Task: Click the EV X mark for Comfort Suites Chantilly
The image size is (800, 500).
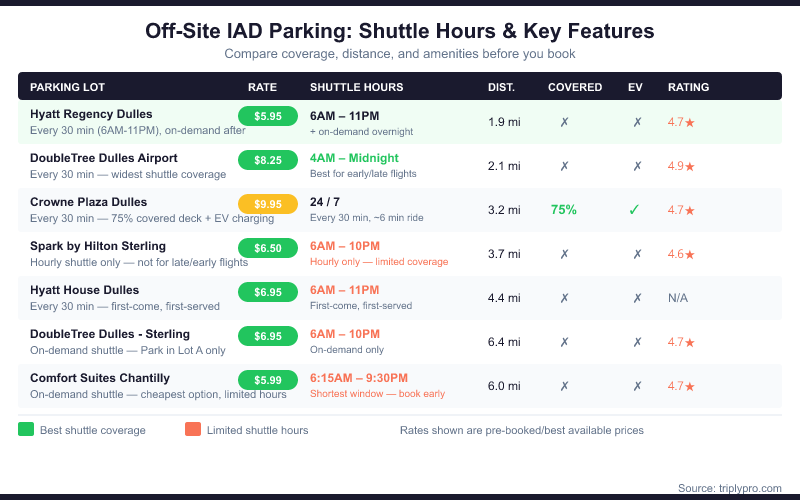Action: click(x=637, y=386)
